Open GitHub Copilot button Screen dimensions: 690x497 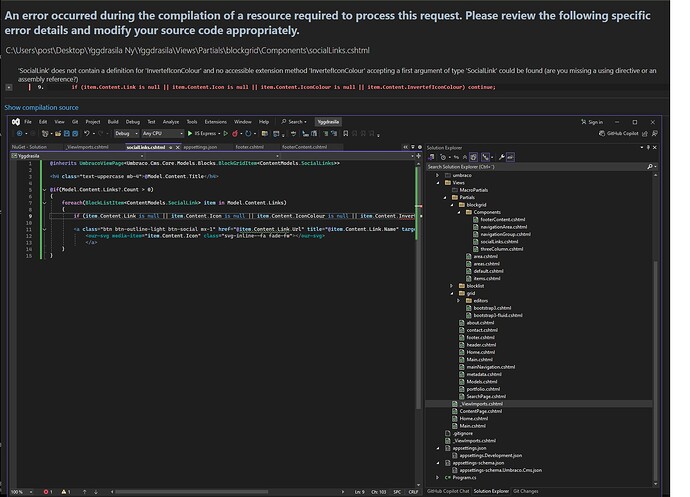619,133
